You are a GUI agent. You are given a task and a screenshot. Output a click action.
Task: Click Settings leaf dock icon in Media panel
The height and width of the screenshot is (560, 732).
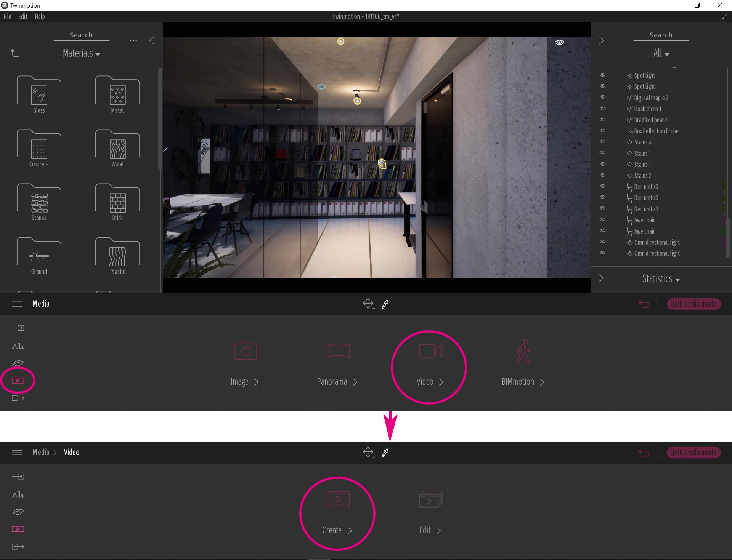(18, 363)
